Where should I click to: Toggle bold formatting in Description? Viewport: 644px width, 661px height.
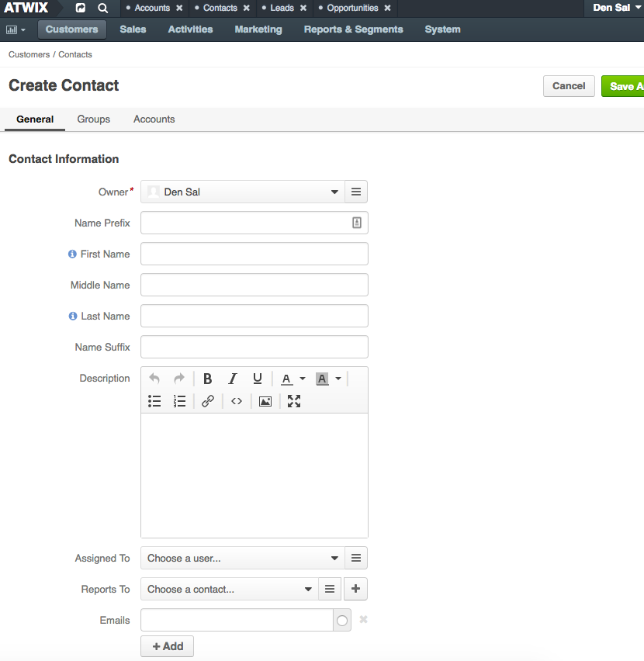(207, 379)
